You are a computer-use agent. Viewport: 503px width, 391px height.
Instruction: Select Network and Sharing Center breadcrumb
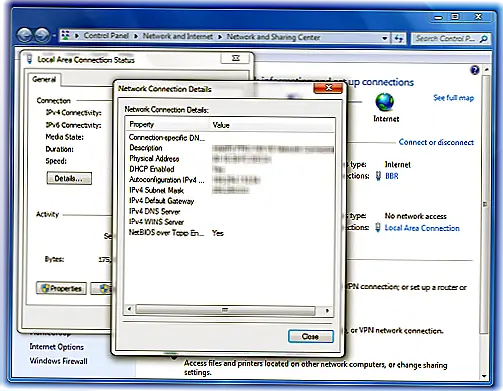(x=273, y=37)
